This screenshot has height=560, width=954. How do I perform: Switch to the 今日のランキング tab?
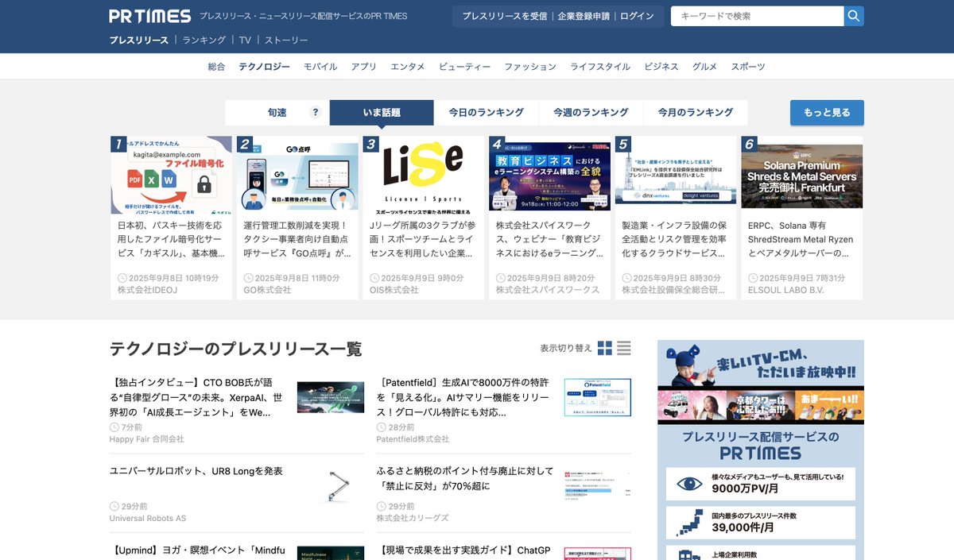(486, 113)
